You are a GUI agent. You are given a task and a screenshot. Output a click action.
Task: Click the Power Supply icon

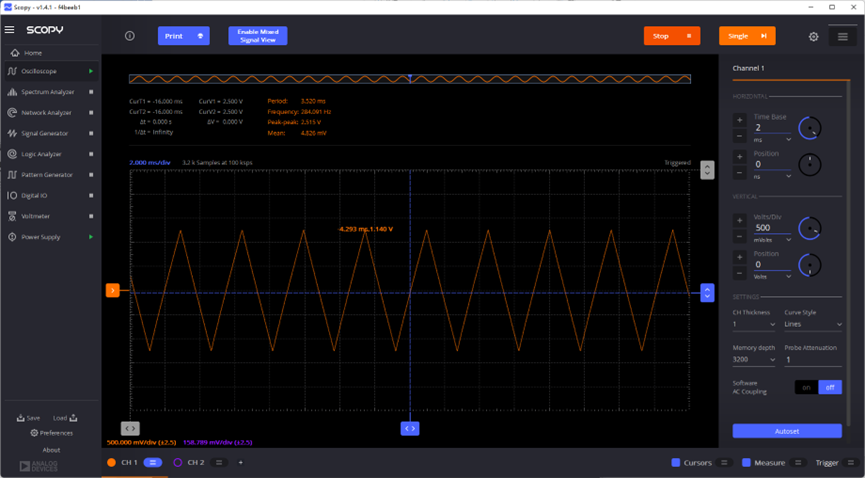pyautogui.click(x=12, y=237)
